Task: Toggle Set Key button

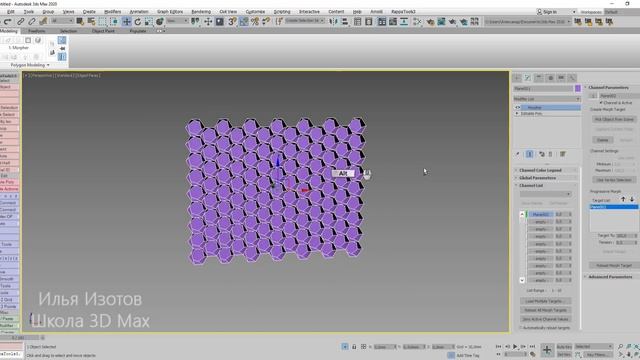Action: 564,354
